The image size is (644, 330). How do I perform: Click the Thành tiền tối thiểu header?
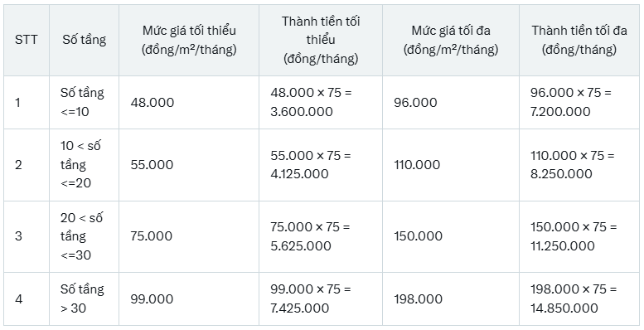point(321,40)
